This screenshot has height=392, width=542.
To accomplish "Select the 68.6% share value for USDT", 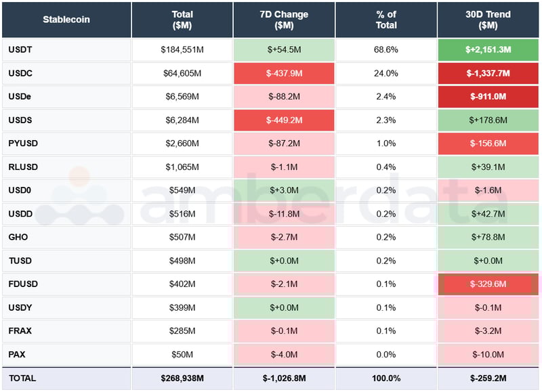I will click(x=385, y=49).
